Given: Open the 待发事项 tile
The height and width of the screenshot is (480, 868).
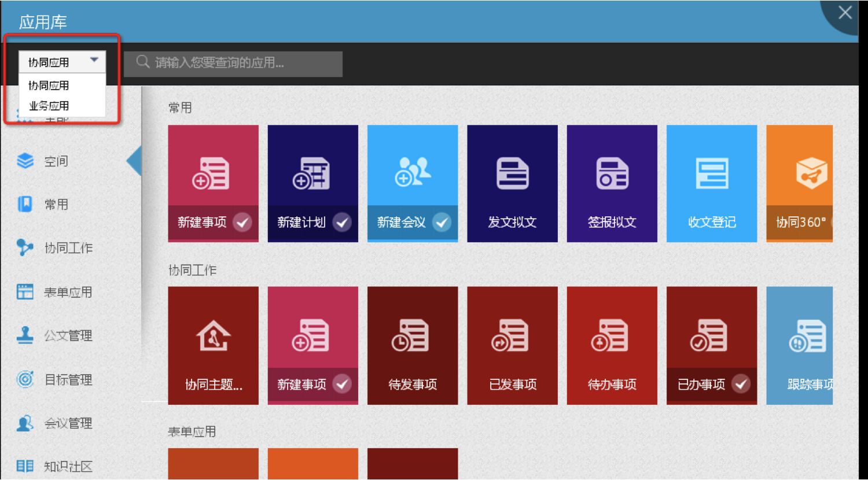Looking at the screenshot, I should tap(412, 345).
